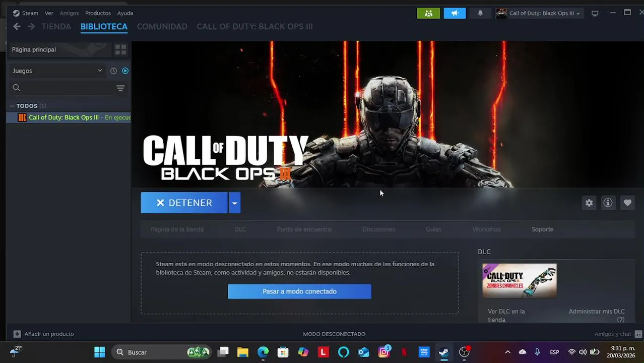Show game info via the info icon
Screen dimensions: 644x363
point(608,203)
